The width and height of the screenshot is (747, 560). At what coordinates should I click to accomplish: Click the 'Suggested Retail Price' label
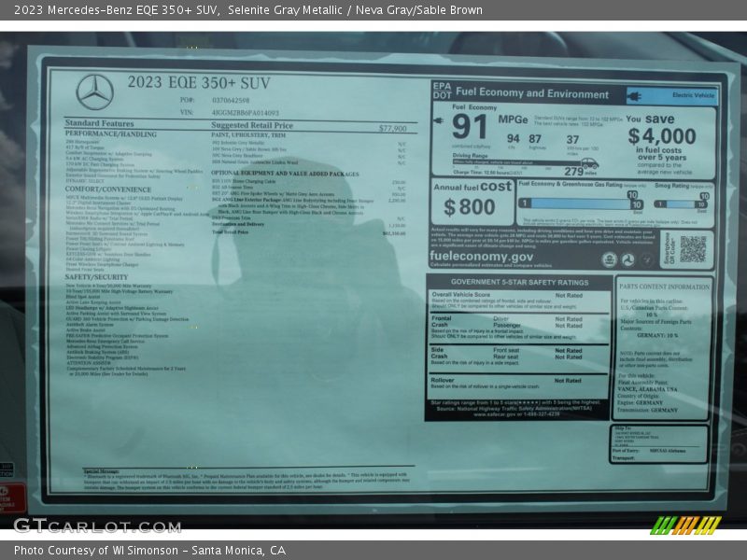[x=252, y=125]
